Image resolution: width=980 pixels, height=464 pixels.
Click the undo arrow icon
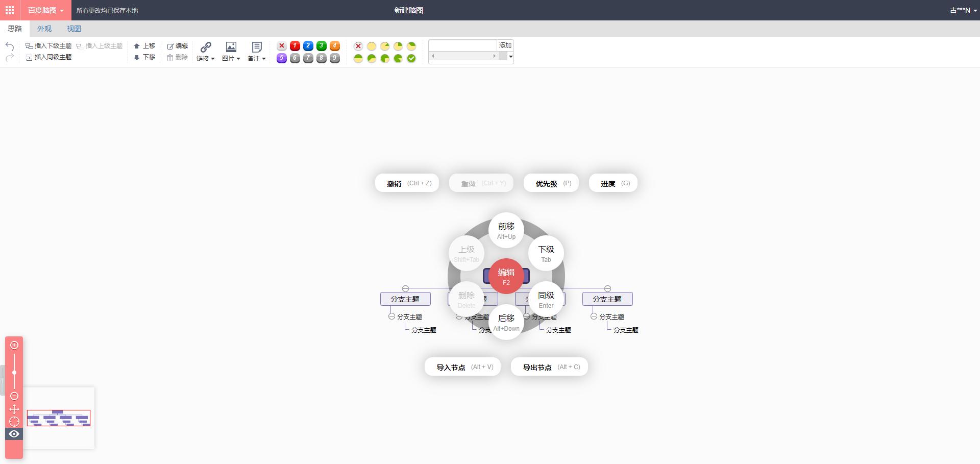click(9, 46)
